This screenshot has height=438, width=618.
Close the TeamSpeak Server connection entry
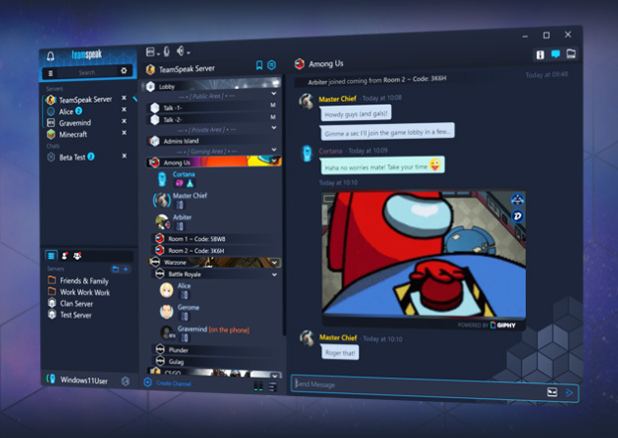[x=124, y=98]
